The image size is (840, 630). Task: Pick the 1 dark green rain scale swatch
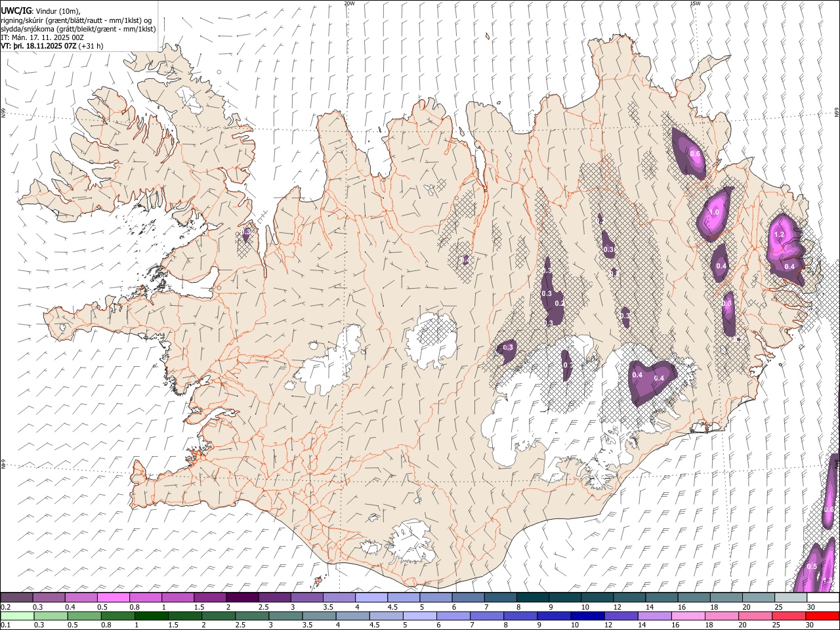pyautogui.click(x=152, y=616)
